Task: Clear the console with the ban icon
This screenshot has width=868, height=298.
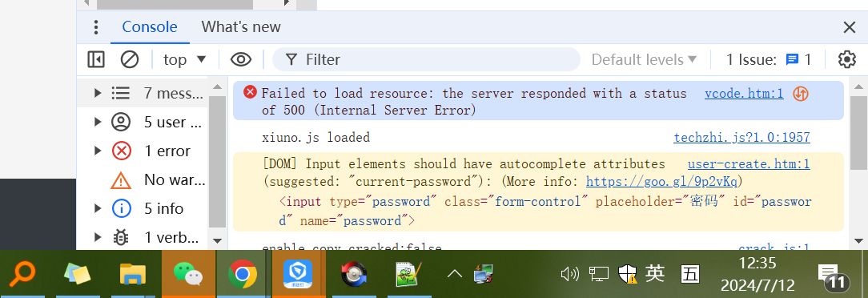Action: [x=130, y=59]
